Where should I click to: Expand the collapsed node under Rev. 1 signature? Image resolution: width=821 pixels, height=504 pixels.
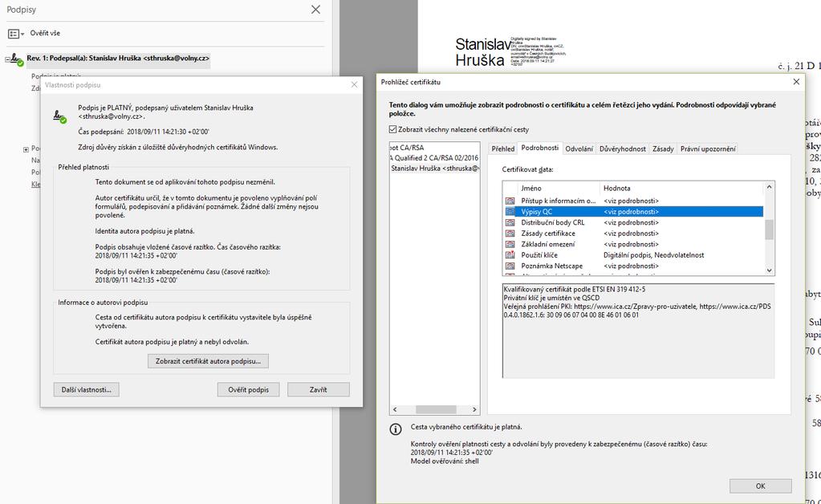[x=26, y=149]
